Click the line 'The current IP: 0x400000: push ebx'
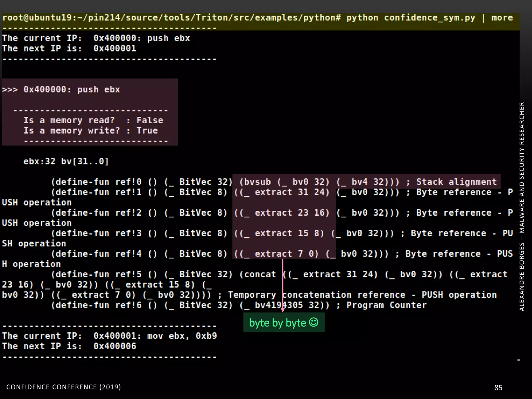532x399 pixels. [96, 38]
